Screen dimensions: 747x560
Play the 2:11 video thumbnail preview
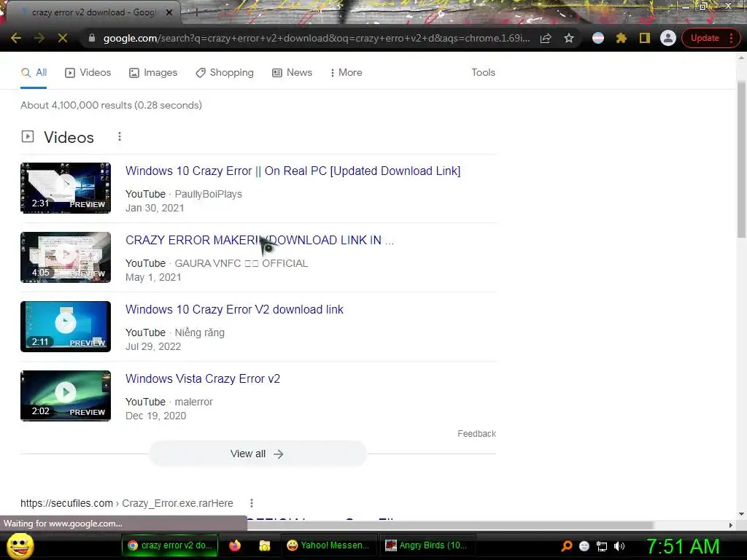click(x=66, y=327)
